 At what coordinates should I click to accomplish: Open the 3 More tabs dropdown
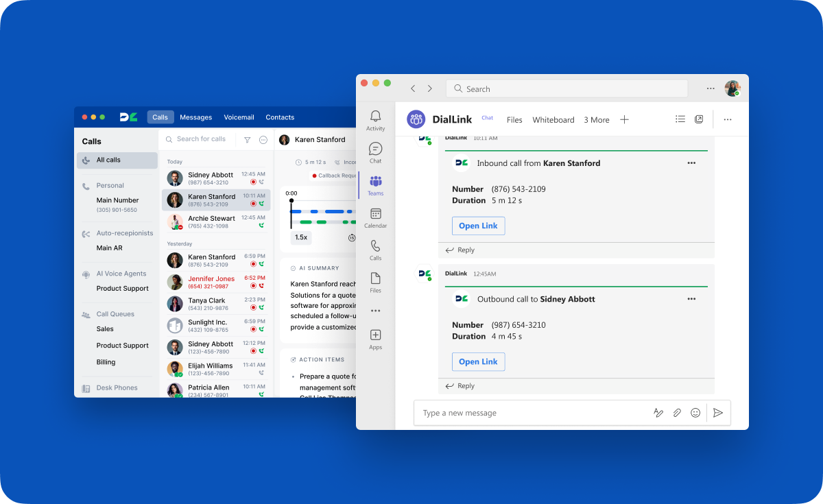(596, 120)
